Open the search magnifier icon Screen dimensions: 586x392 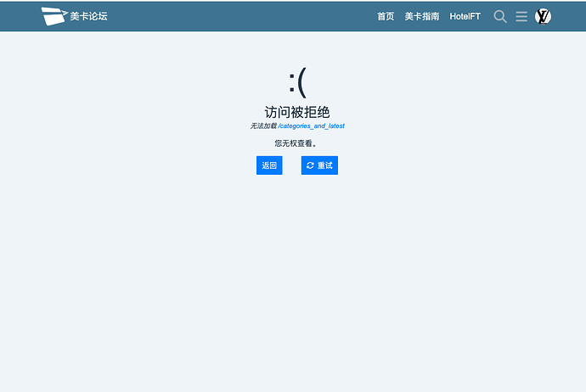tap(500, 16)
